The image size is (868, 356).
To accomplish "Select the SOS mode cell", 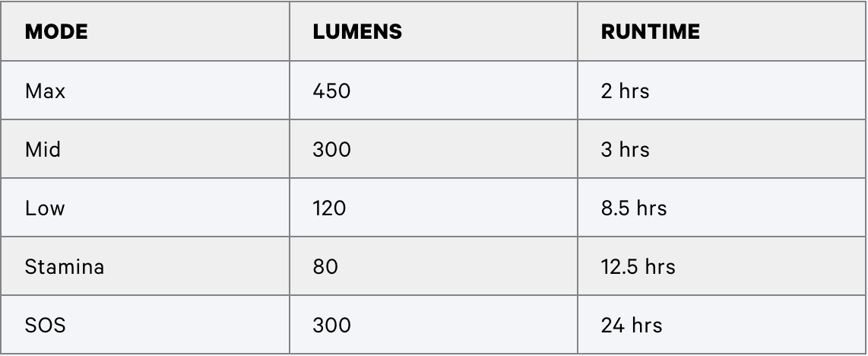I will 145,325.
